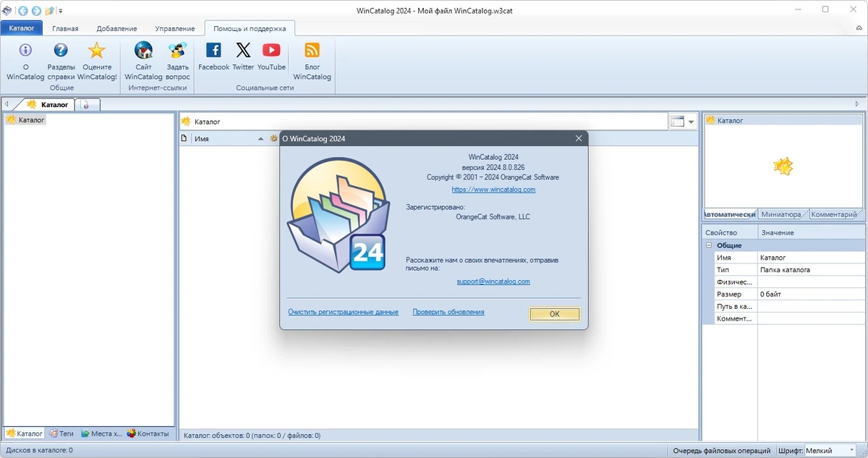Click OK in the About dialog
The width and height of the screenshot is (868, 458).
pos(555,314)
